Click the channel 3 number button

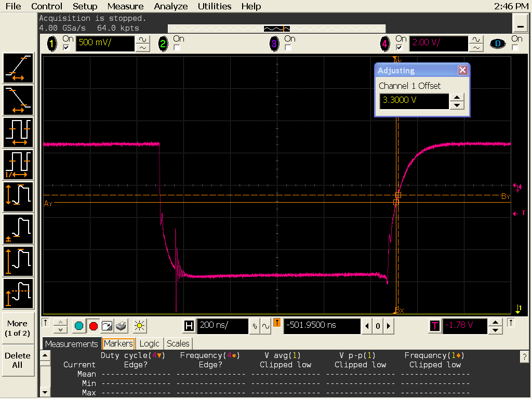[x=274, y=44]
